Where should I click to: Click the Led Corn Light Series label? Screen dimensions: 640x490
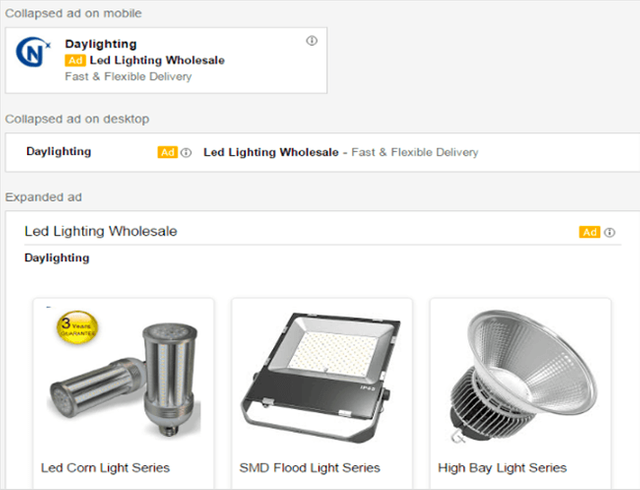105,468
